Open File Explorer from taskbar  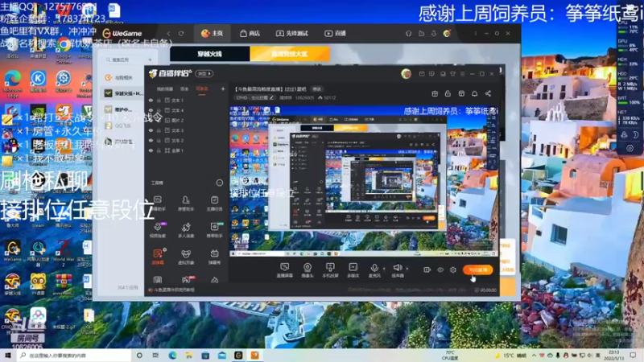coord(188,356)
